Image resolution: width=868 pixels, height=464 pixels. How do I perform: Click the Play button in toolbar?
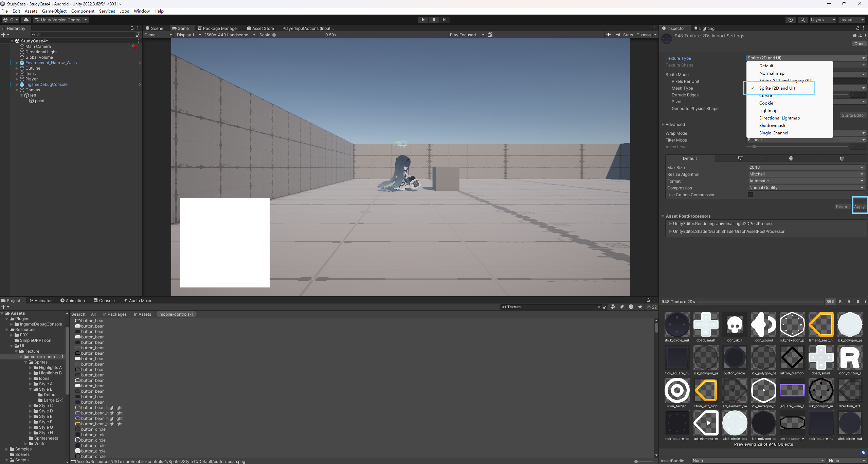423,20
